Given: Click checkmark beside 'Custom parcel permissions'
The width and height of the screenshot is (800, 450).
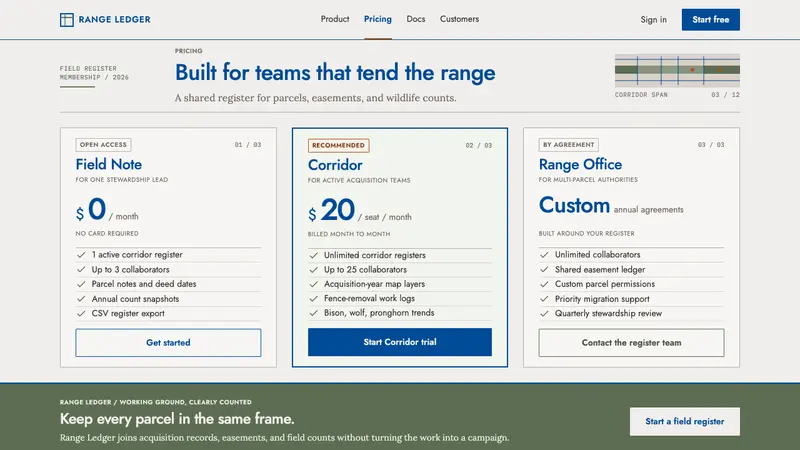Looking at the screenshot, I should coord(544,284).
